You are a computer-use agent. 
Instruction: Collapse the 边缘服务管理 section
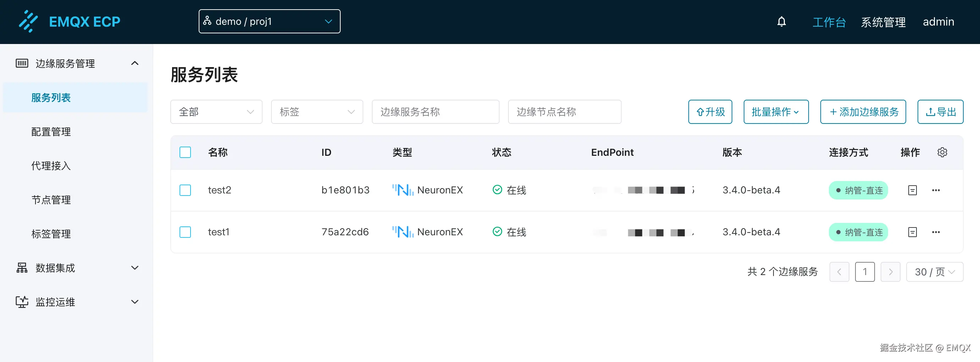(x=135, y=63)
